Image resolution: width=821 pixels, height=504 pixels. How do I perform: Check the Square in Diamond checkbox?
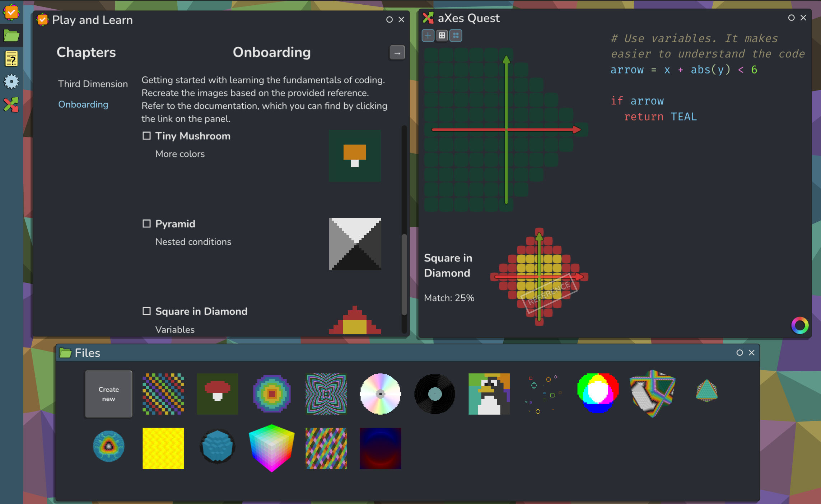tap(146, 311)
